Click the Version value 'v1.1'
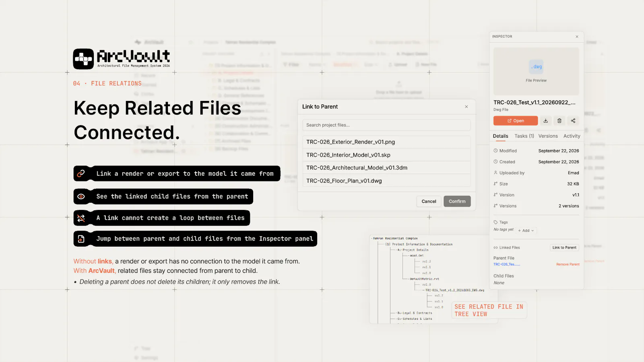644x362 pixels. 576,195
